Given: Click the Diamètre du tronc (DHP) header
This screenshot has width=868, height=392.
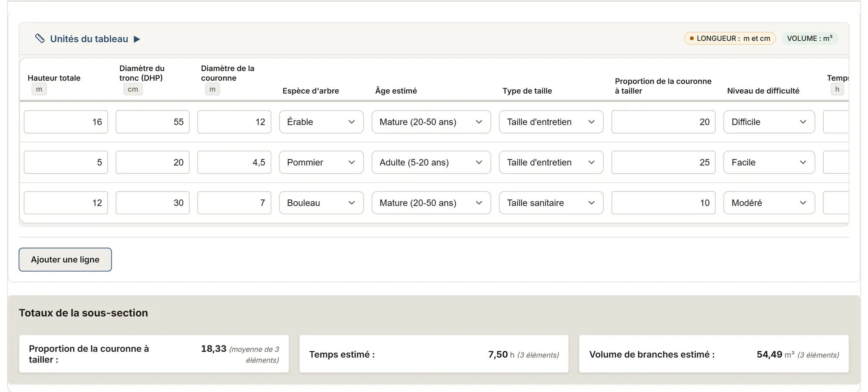Looking at the screenshot, I should pyautogui.click(x=142, y=73).
